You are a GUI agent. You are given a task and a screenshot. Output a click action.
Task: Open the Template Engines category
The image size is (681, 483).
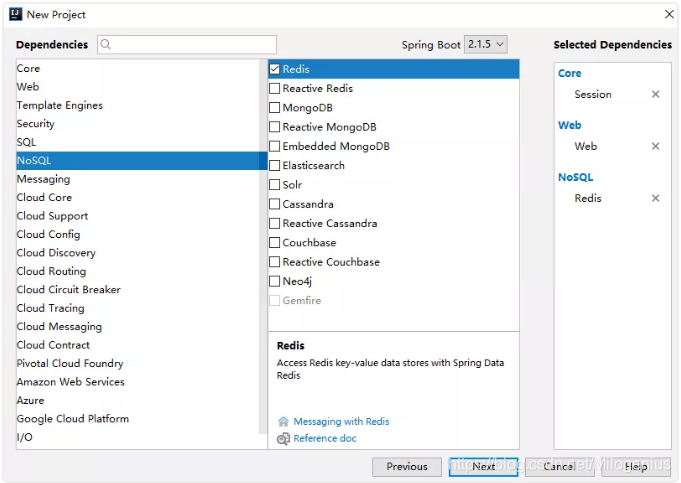(x=138, y=106)
